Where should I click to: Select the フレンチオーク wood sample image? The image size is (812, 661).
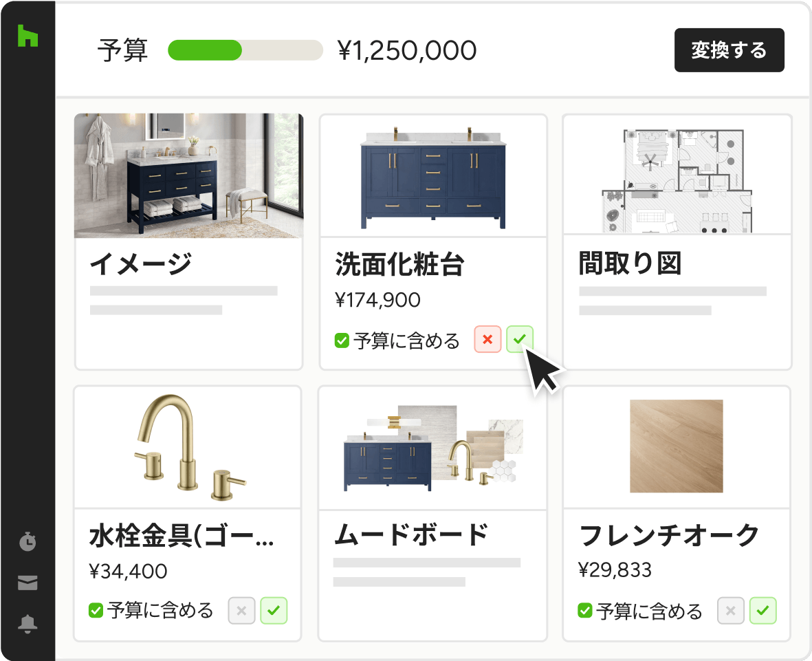(x=677, y=446)
